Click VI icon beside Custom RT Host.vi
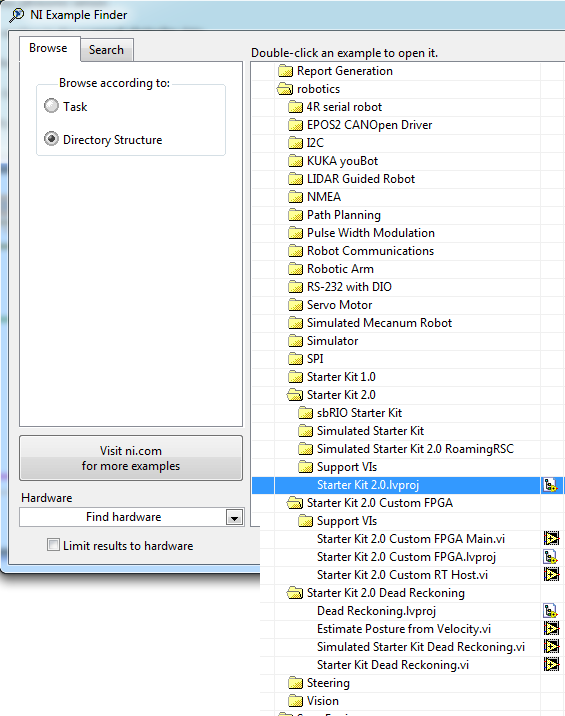 click(551, 574)
